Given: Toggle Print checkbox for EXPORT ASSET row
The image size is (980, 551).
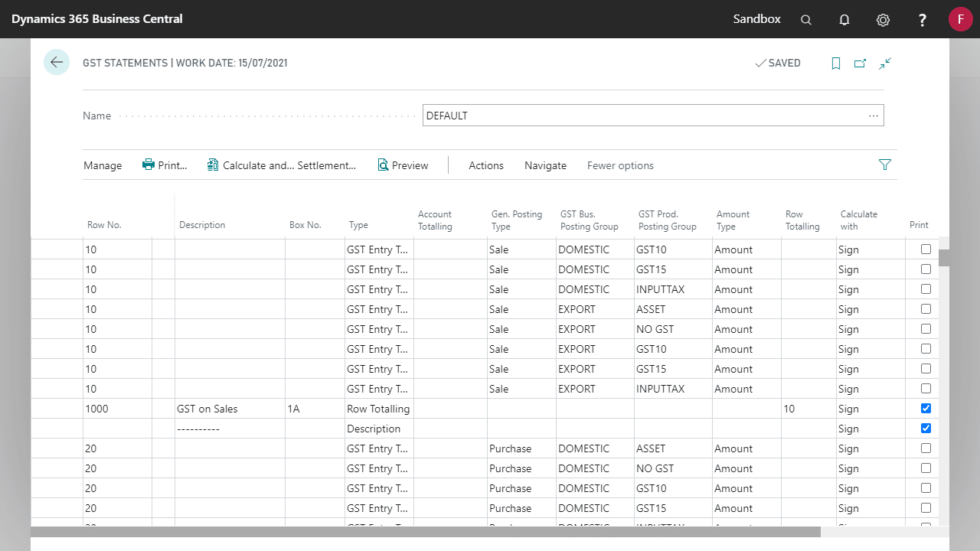Looking at the screenshot, I should 926,309.
